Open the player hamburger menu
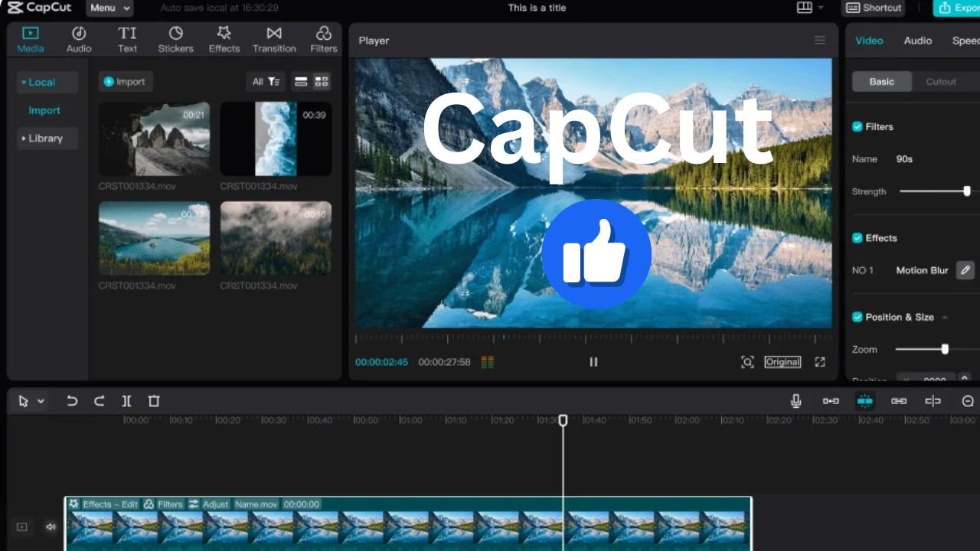The width and height of the screenshot is (980, 551). pyautogui.click(x=820, y=41)
